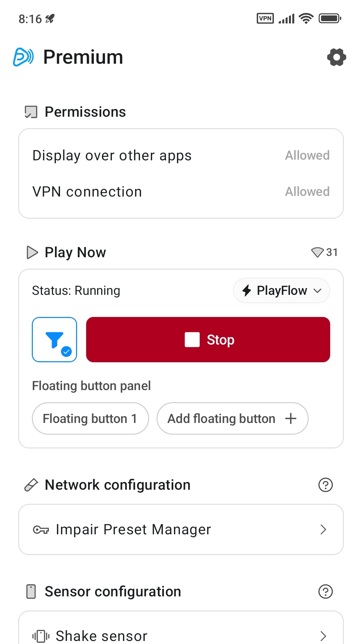
Task: Select the Floating button 1 chip
Action: [x=90, y=419]
